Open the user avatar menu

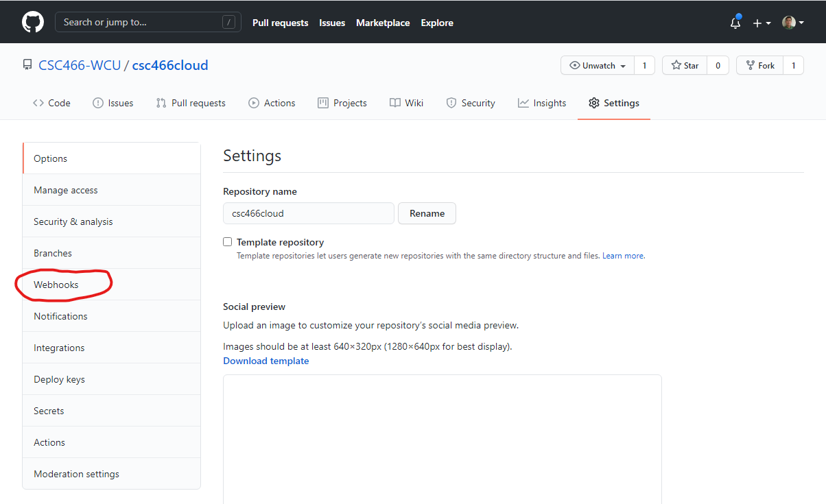tap(792, 23)
